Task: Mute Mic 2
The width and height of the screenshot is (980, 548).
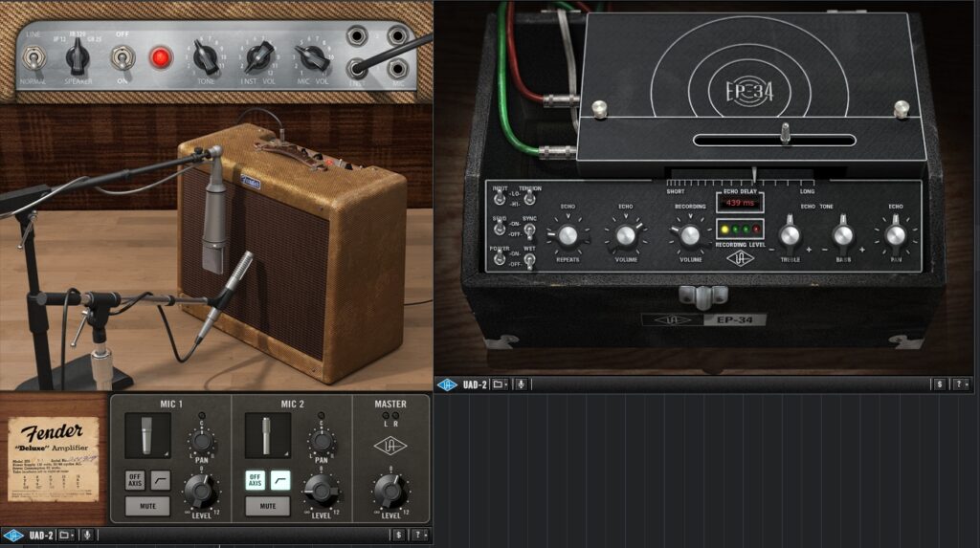Action: pyautogui.click(x=268, y=506)
